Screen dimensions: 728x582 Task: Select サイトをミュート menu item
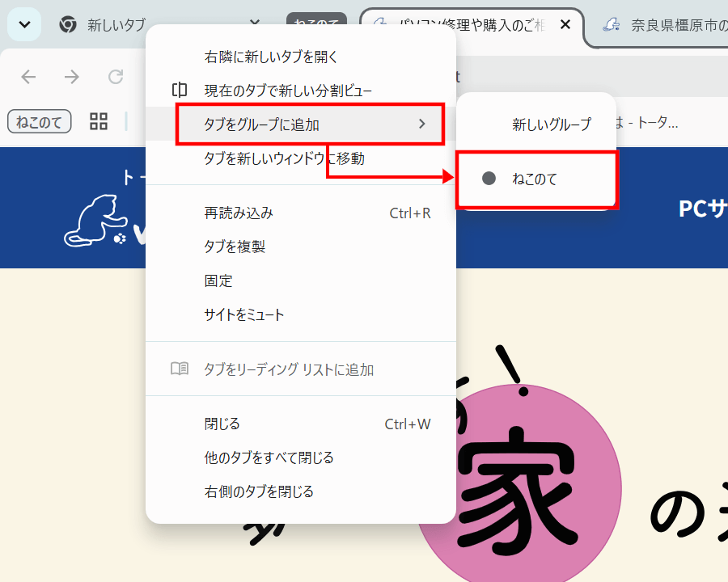(301, 314)
